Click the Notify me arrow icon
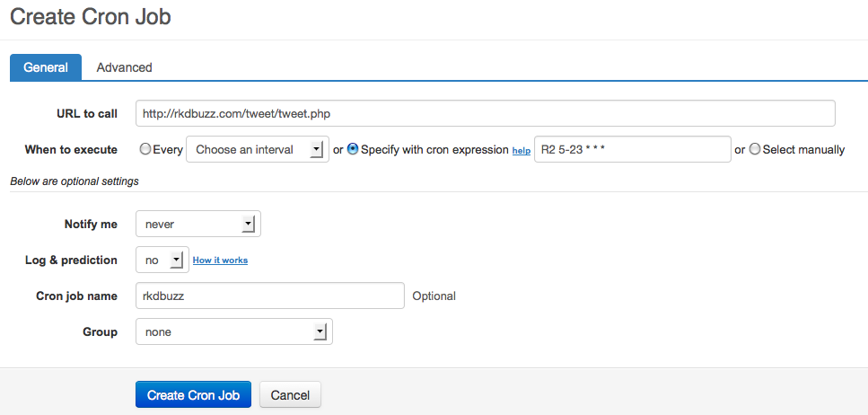Screen dimensions: 868x415 pyautogui.click(x=249, y=224)
